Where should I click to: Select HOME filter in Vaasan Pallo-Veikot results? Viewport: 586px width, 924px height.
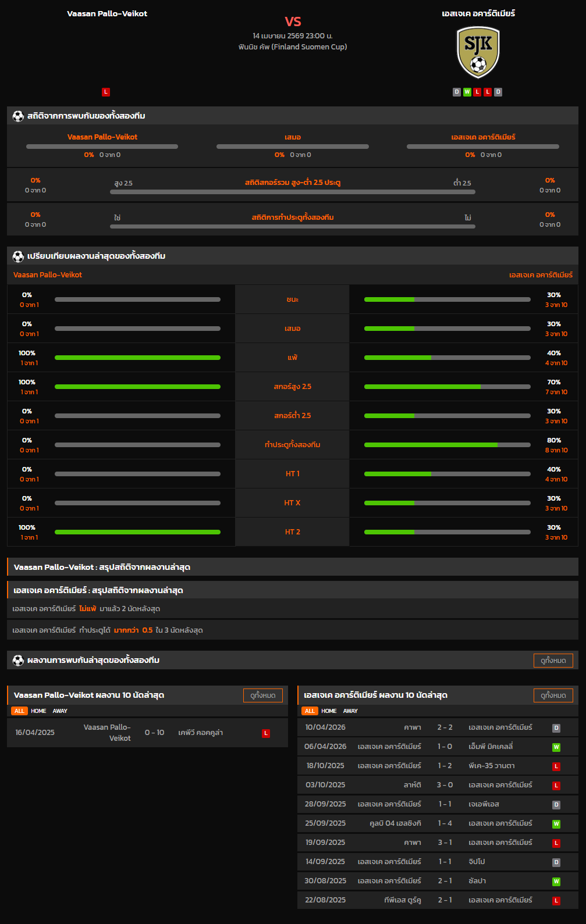point(38,711)
